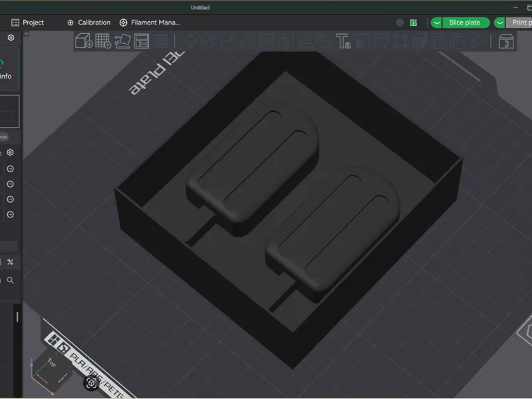The height and width of the screenshot is (399, 532).
Task: Click the compare presets icon
Action: (x=11, y=262)
